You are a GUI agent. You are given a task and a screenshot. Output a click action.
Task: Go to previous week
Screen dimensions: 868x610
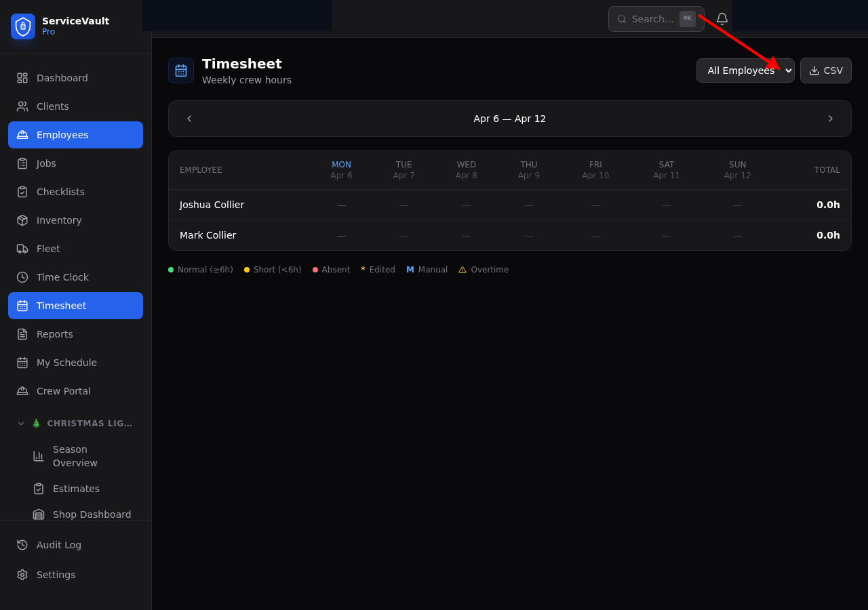pos(189,119)
